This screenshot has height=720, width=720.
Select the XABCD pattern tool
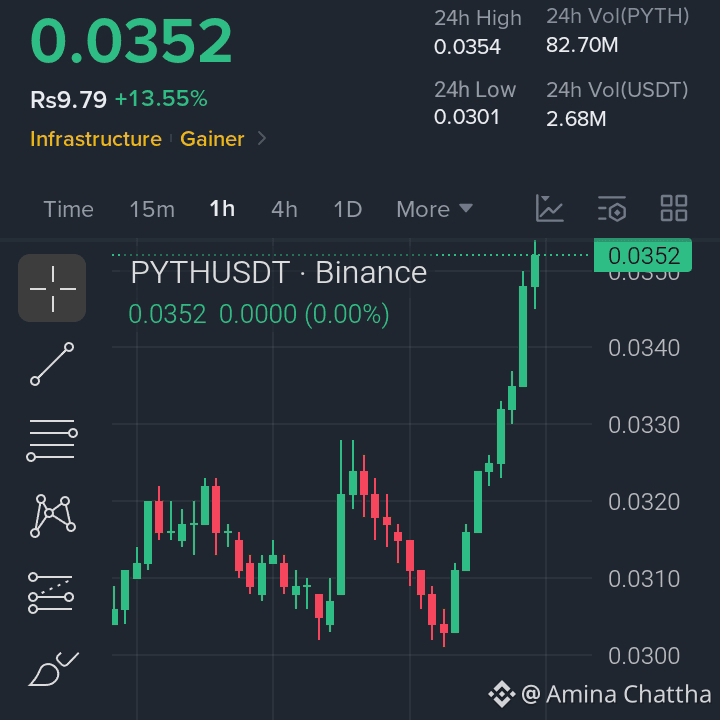tap(52, 516)
